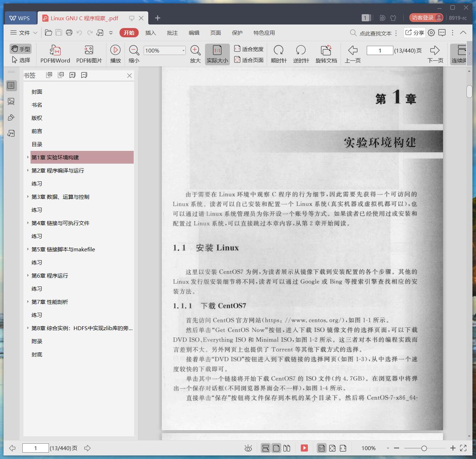Increase zoom with status bar plus
476x459 pixels.
453,448
